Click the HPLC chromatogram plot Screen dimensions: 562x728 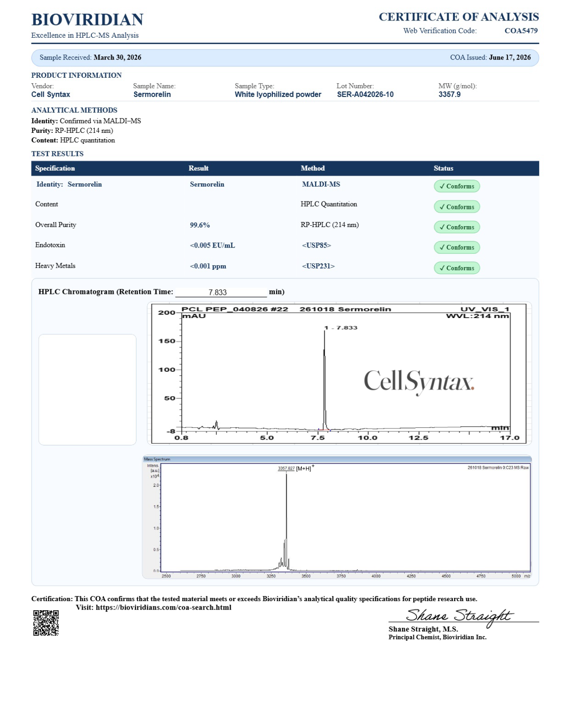click(x=339, y=373)
